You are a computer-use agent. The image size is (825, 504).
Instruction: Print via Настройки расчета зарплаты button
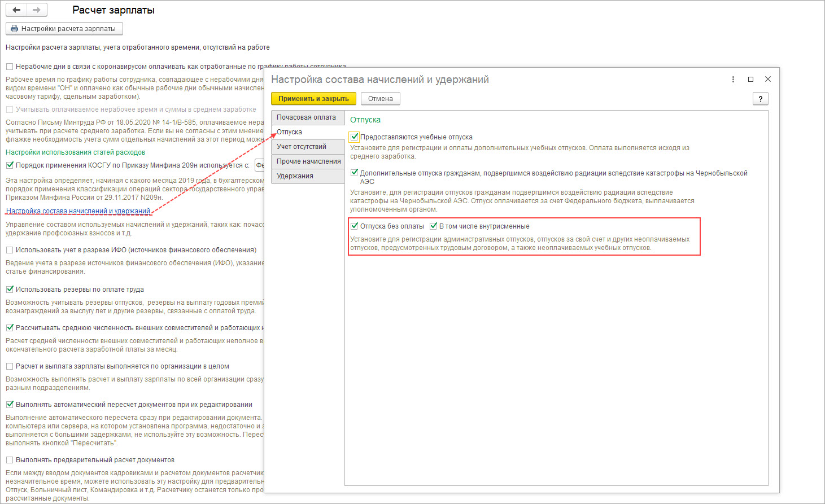[x=64, y=29]
